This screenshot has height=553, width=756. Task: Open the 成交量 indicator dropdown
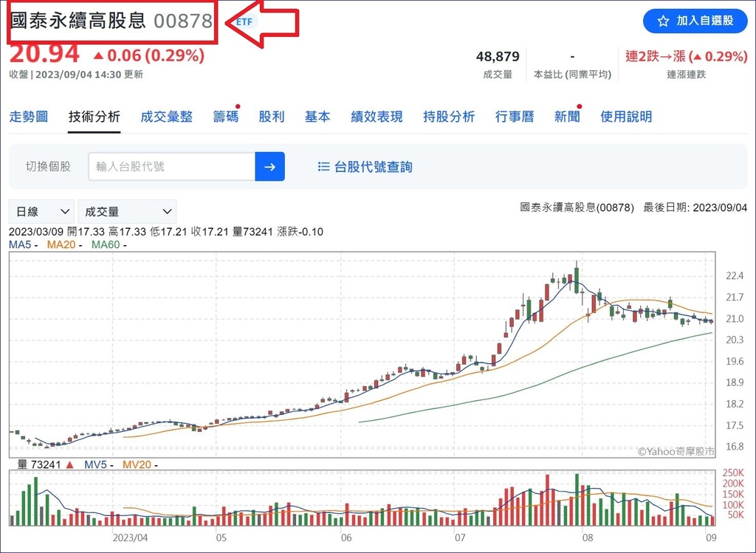(127, 212)
